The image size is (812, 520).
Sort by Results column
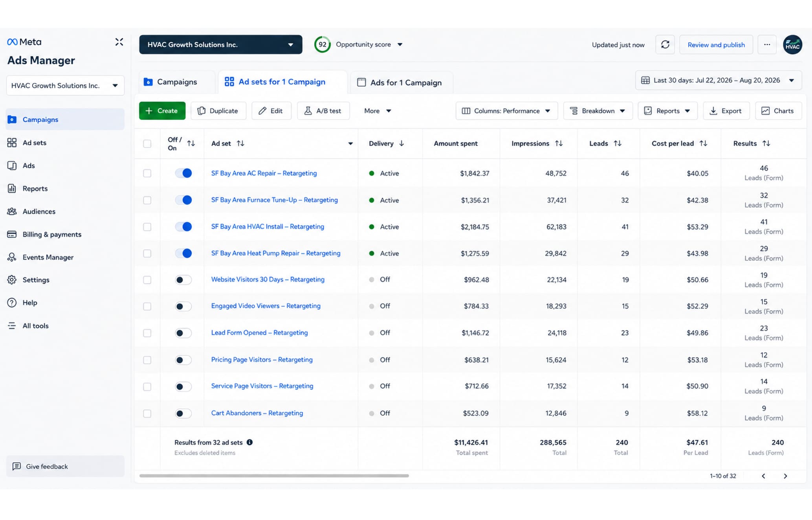click(x=766, y=143)
